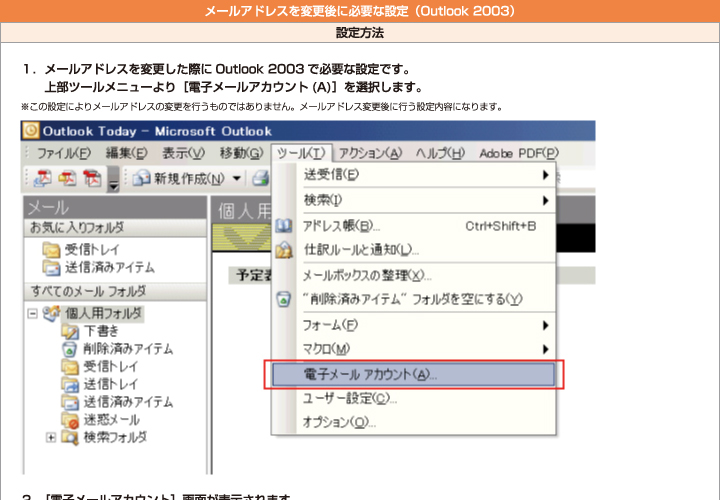Click the 下書き folder icon
This screenshot has width=720, height=500.
(x=70, y=331)
